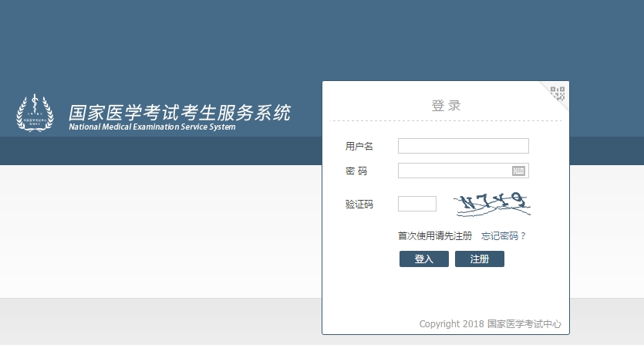Click the 登录 heading of the panel

pos(446,105)
